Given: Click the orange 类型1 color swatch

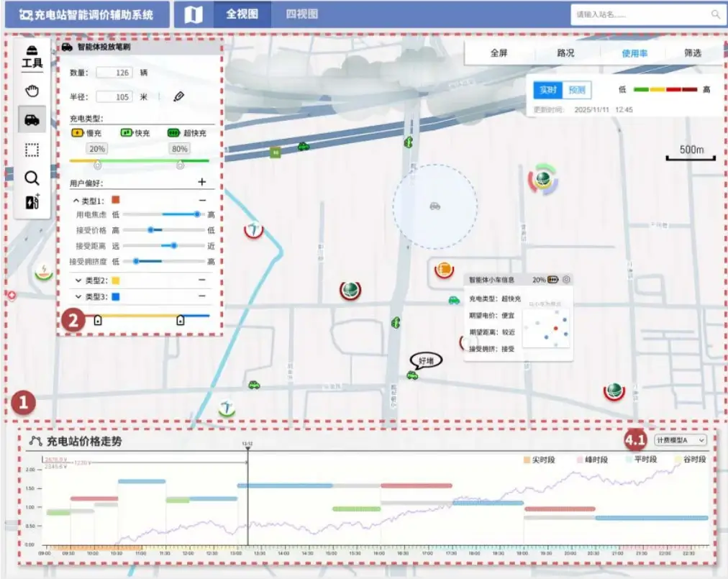Looking at the screenshot, I should coord(116,200).
